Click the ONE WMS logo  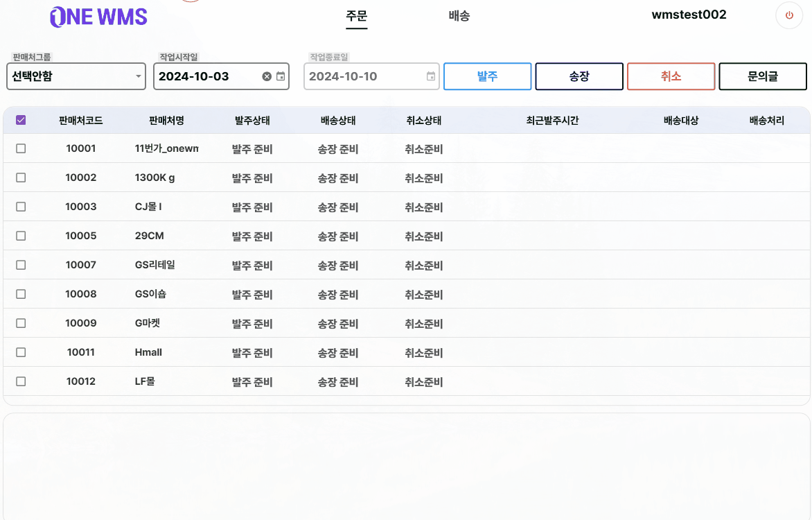(98, 17)
